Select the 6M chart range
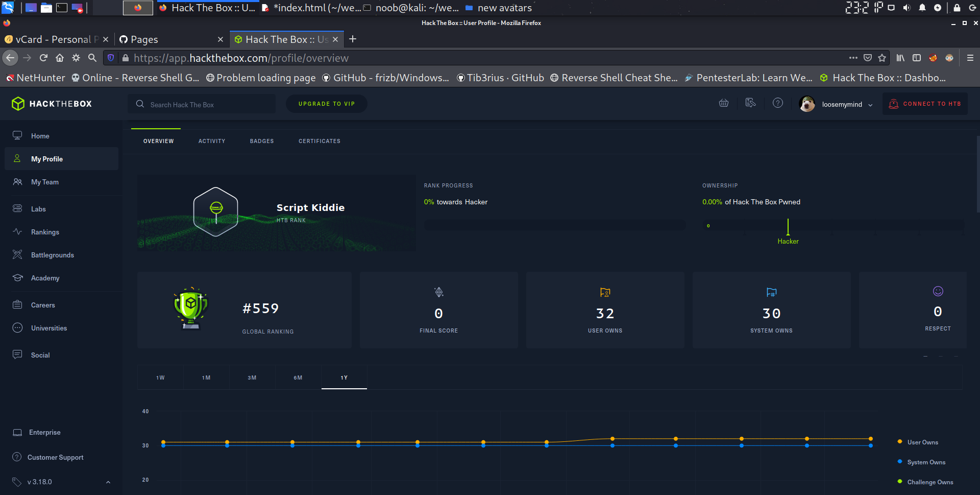Screen dimensions: 980x495 (x=298, y=378)
